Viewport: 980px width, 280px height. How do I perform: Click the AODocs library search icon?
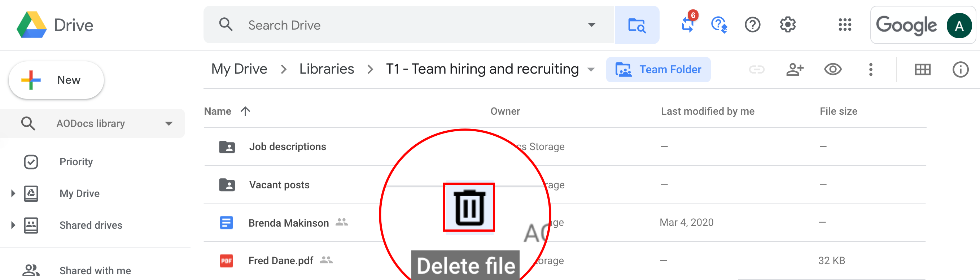click(x=28, y=123)
